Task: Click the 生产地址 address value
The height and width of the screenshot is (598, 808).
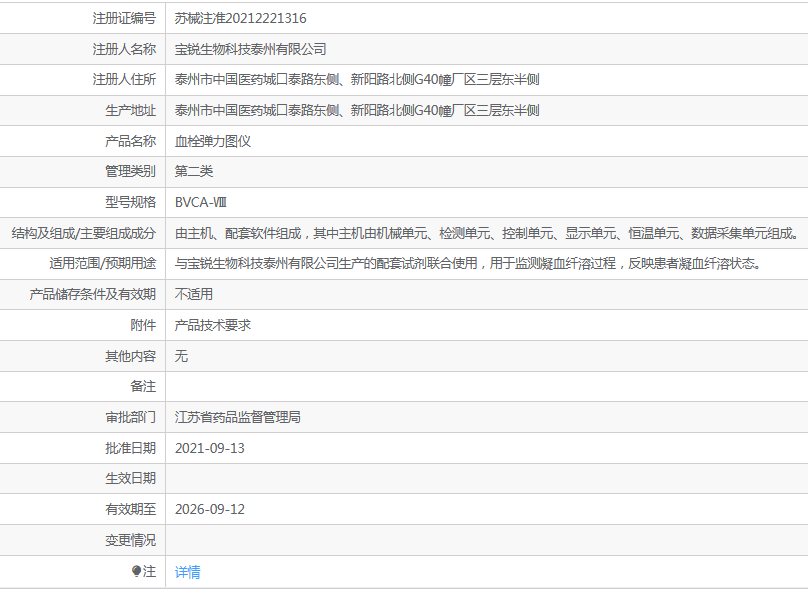Action: tap(357, 110)
